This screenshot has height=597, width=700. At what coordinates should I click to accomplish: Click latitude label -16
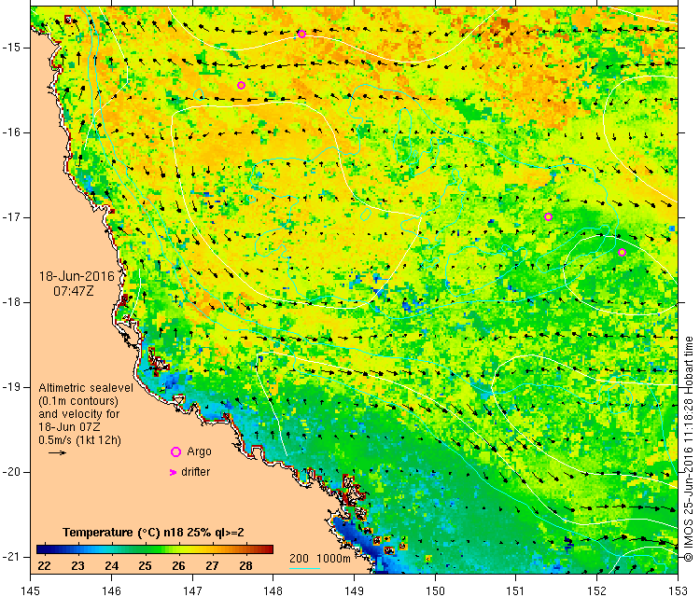[x=10, y=132]
